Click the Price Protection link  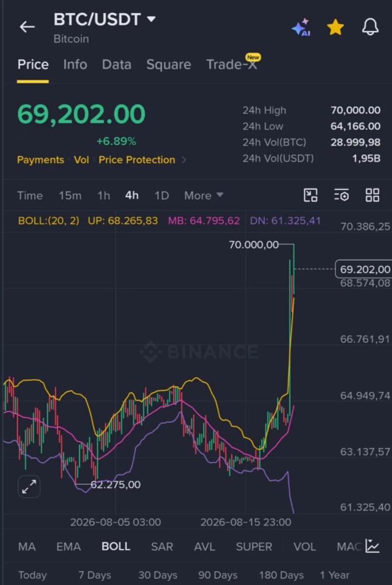click(x=137, y=160)
